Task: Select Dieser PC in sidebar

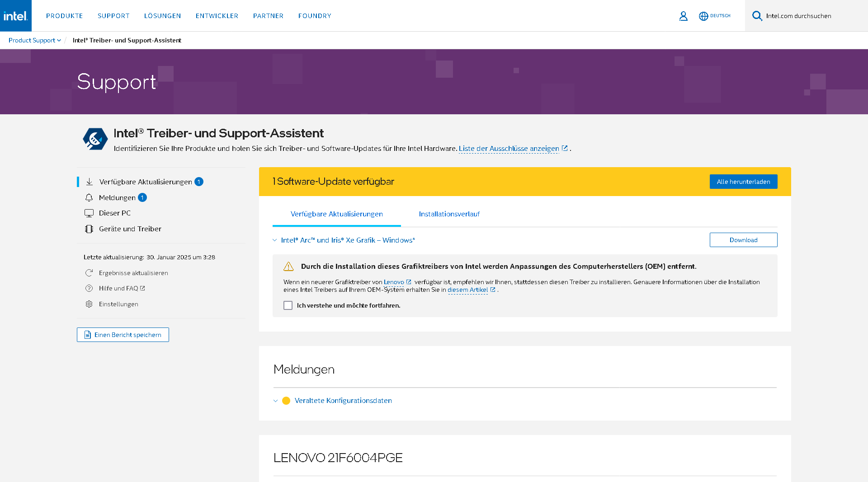Action: [115, 213]
